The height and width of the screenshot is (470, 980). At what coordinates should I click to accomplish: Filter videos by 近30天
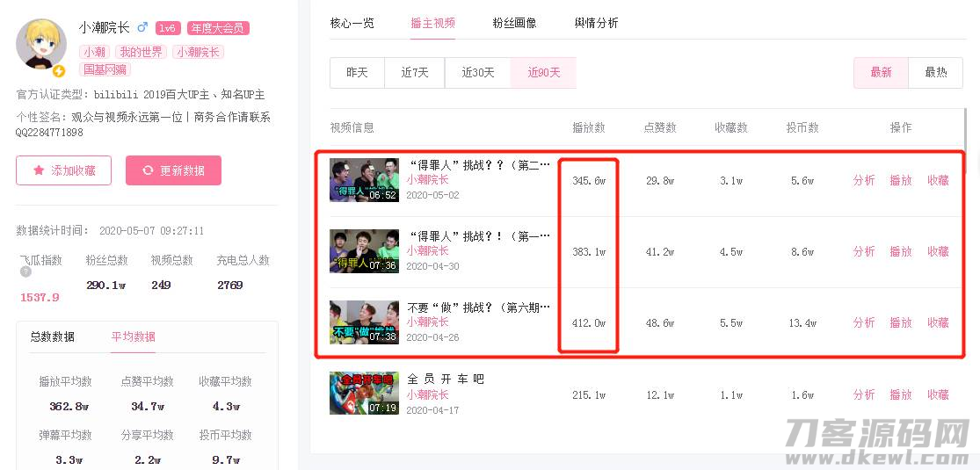478,73
